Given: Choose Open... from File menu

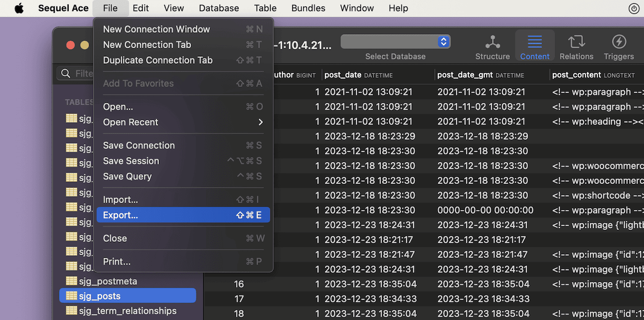Looking at the screenshot, I should click(x=183, y=107).
